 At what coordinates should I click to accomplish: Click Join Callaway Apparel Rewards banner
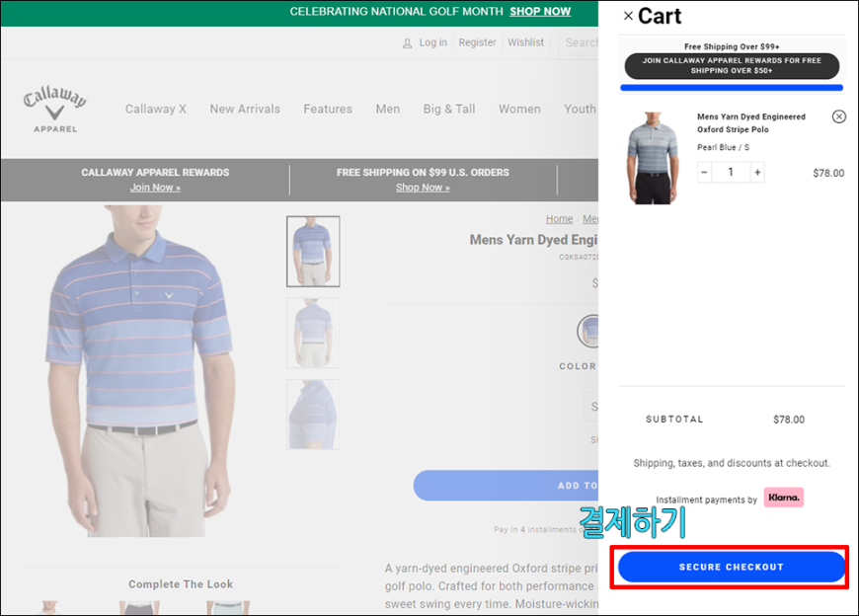(732, 66)
